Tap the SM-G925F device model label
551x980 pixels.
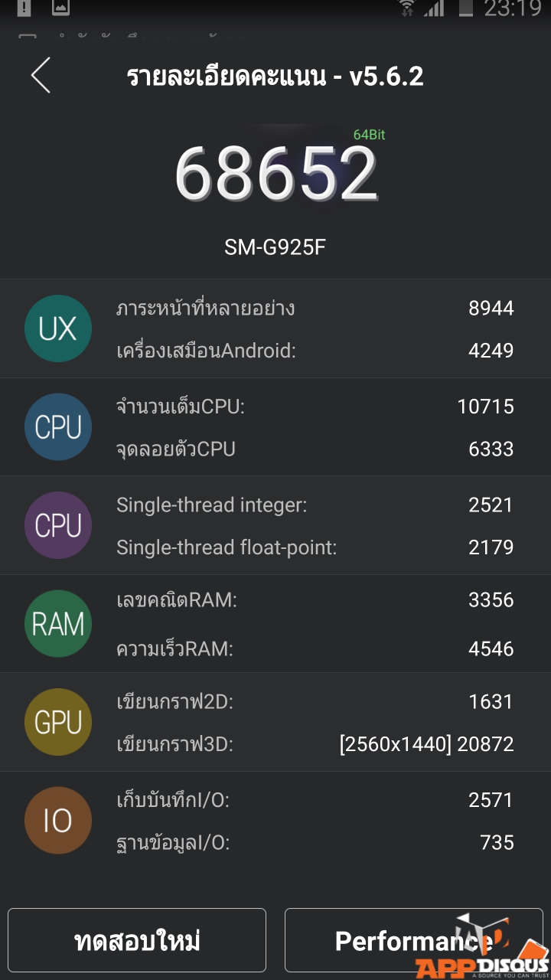[x=275, y=247]
